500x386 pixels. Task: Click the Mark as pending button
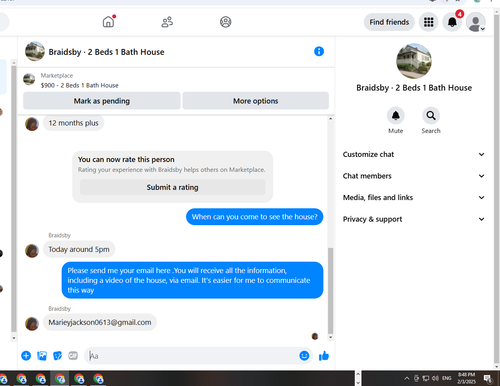(x=102, y=101)
